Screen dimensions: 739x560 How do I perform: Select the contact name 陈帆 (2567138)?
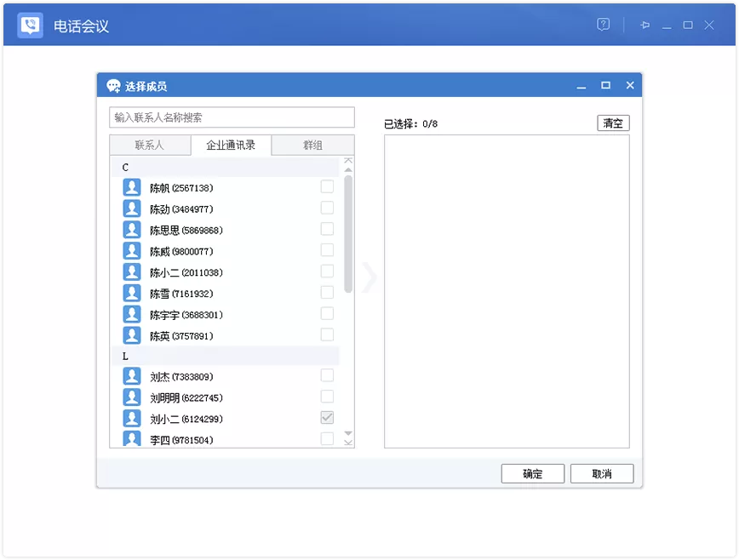click(181, 188)
